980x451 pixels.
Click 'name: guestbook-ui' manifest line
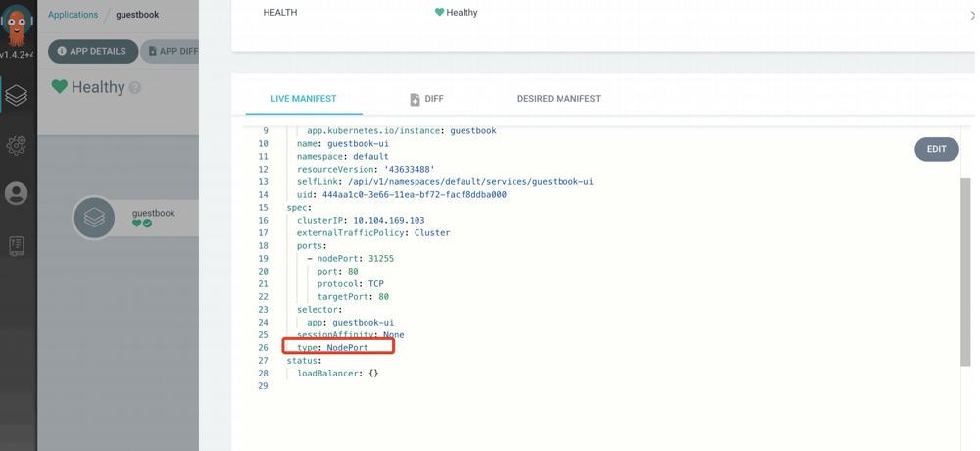(342, 144)
